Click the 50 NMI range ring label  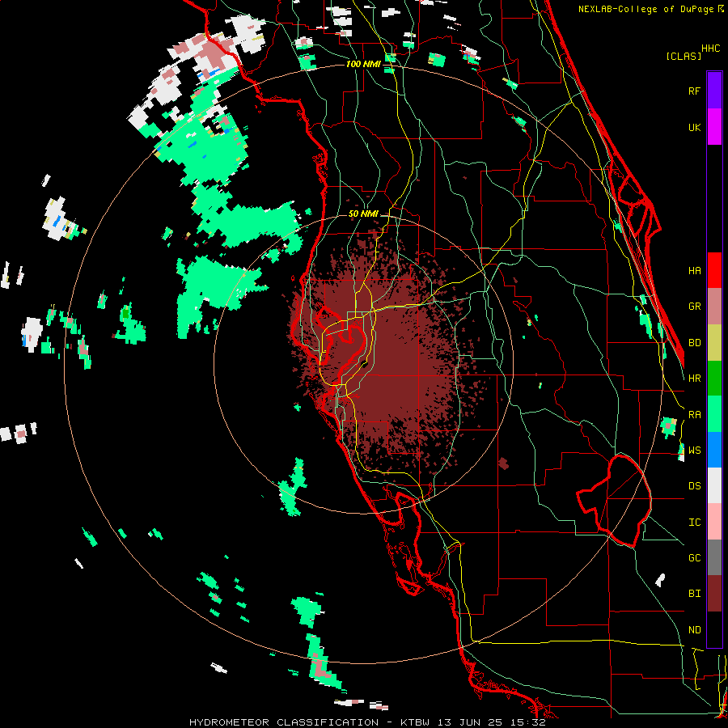[363, 214]
